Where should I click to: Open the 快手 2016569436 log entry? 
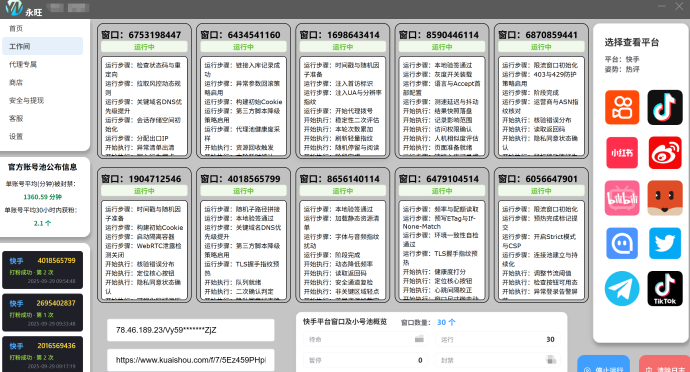(42, 354)
